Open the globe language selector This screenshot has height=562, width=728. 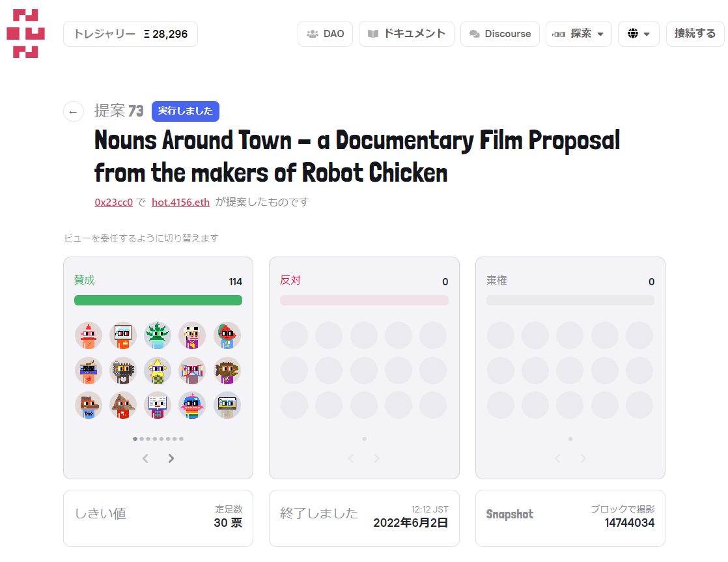[638, 34]
